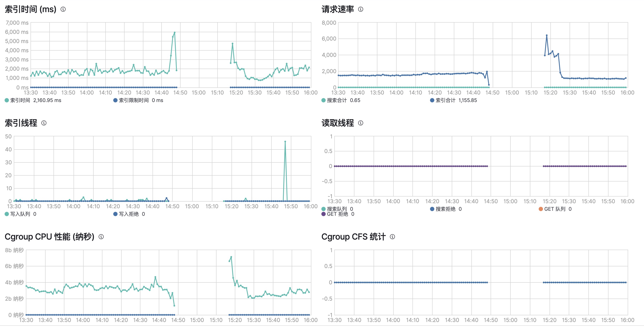The width and height of the screenshot is (644, 327).
Task: Toggle 写入队列 legend series
Action: pyautogui.click(x=20, y=214)
